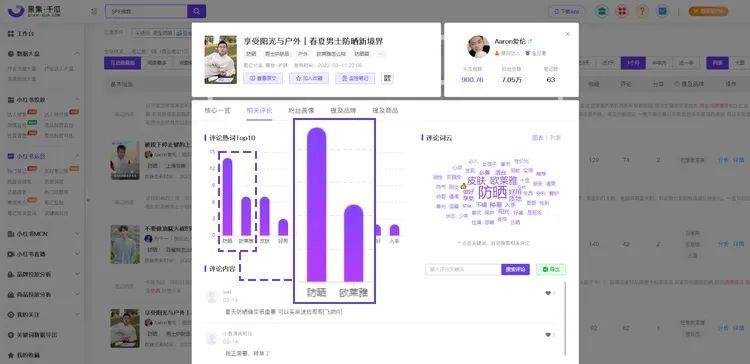
Task: Click 皮肤 word in the cloud
Action: 476,181
